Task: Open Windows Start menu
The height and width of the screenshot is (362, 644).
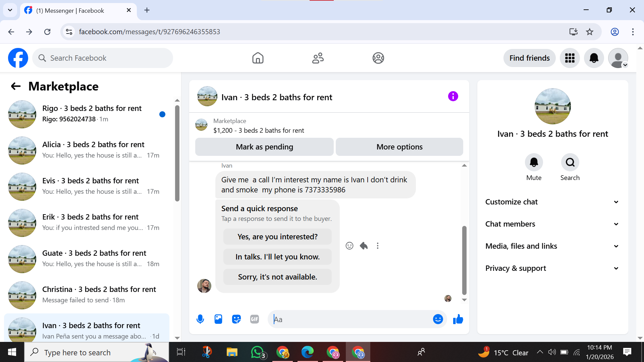Action: click(12, 352)
